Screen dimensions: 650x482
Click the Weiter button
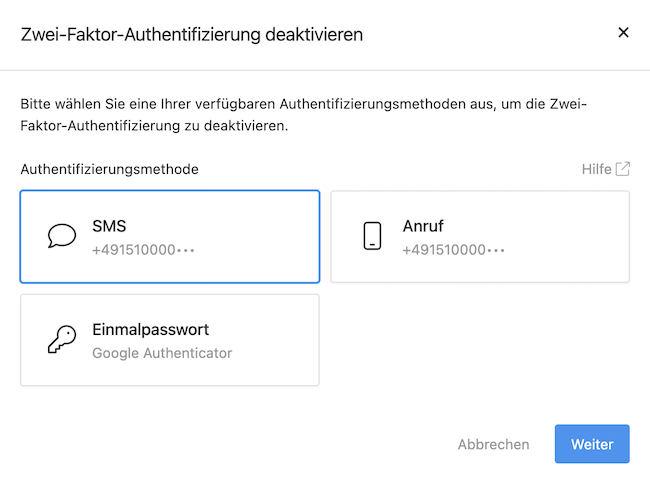592,444
